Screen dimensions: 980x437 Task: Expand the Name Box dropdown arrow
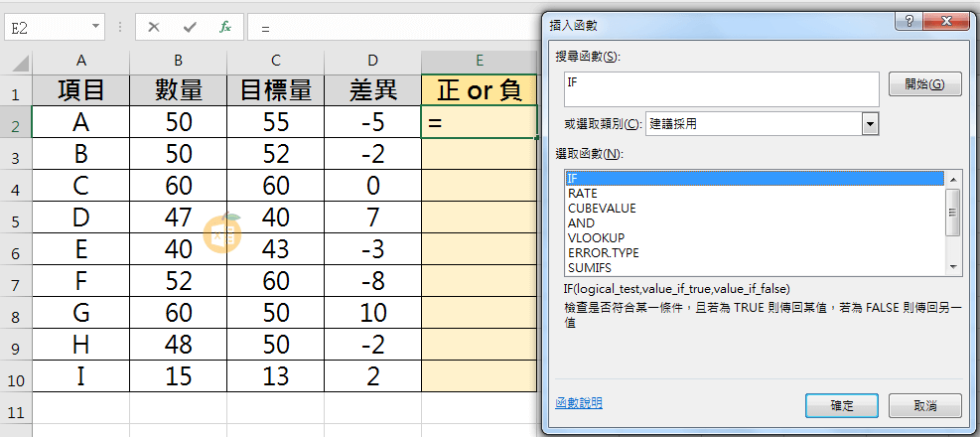(x=96, y=27)
